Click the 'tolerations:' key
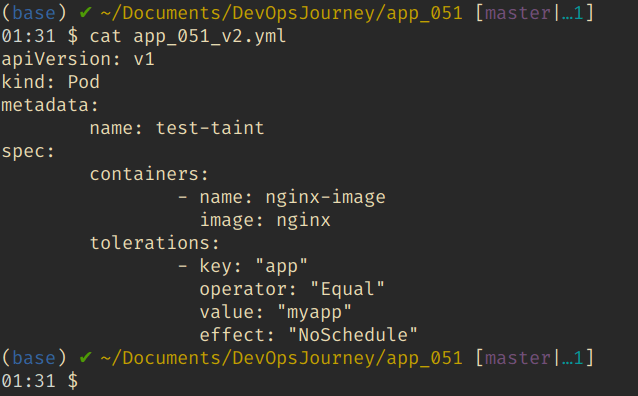The height and width of the screenshot is (396, 638). click(x=155, y=243)
